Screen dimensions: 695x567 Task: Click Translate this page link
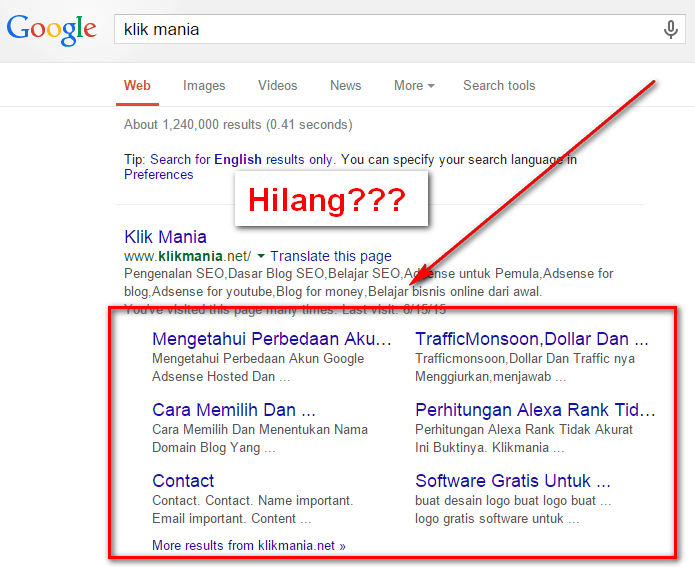point(331,256)
